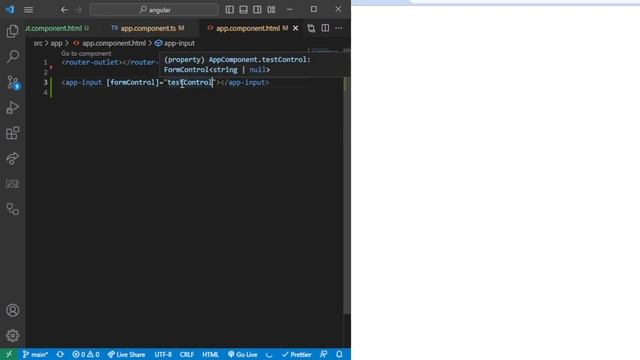Click the Go to component code lens
The height and width of the screenshot is (360, 640).
86,53
